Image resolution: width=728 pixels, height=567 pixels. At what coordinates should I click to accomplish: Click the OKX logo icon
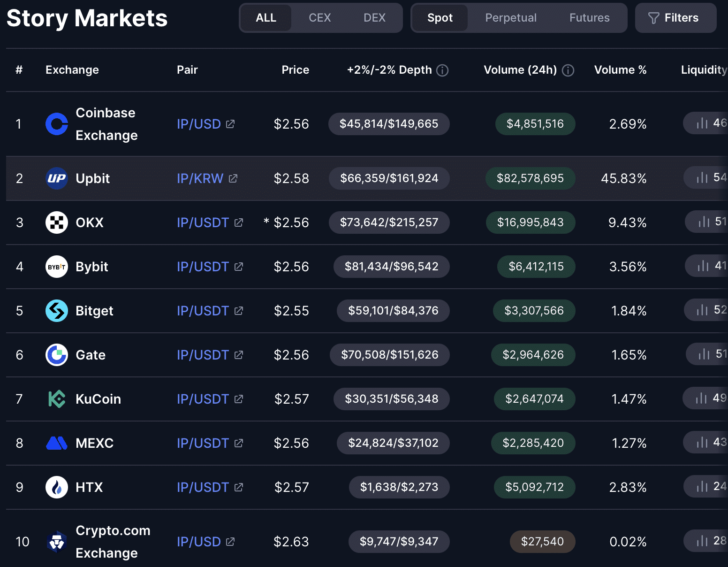pyautogui.click(x=57, y=222)
